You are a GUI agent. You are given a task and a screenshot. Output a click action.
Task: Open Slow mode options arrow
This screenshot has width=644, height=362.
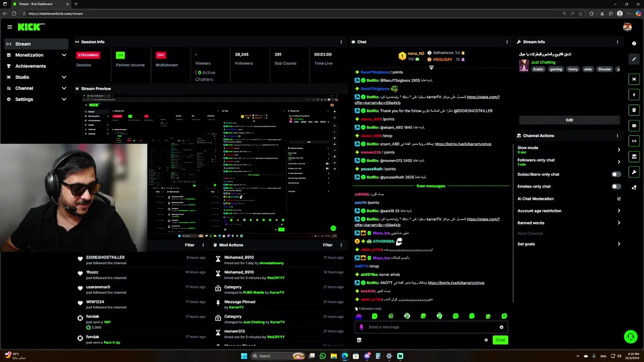(619, 150)
